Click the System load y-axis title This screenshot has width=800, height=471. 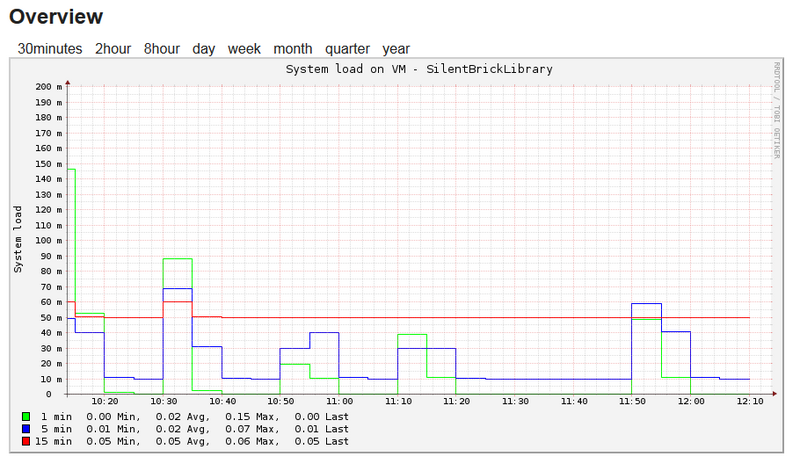18,239
